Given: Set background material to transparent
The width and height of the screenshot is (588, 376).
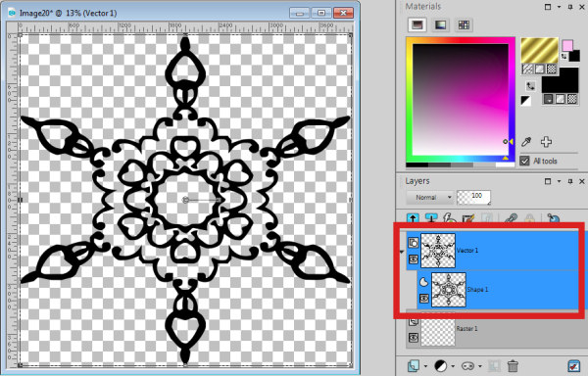Looking at the screenshot, I should coord(572,99).
